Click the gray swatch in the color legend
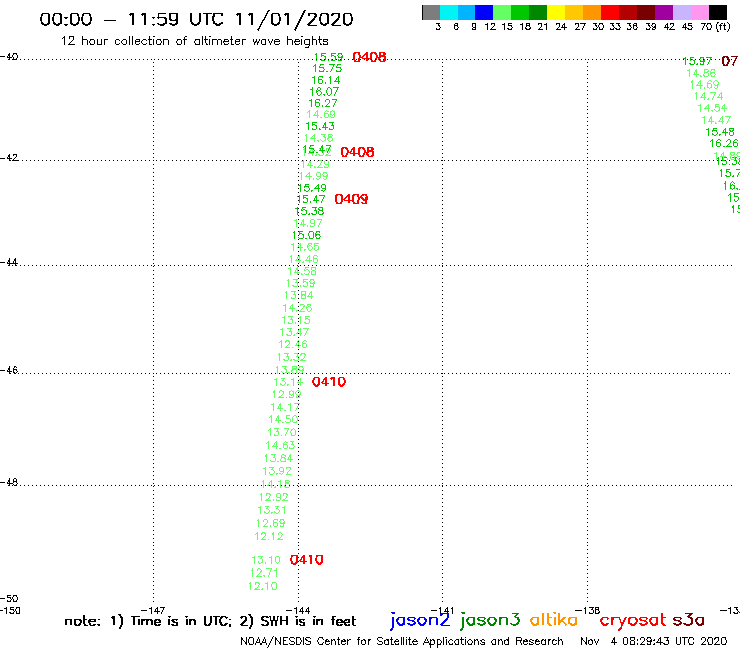This screenshot has height=650, width=740. (431, 12)
